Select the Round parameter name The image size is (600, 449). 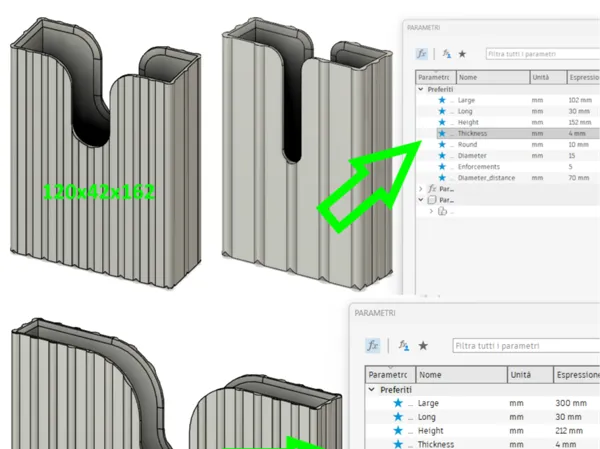click(x=467, y=144)
